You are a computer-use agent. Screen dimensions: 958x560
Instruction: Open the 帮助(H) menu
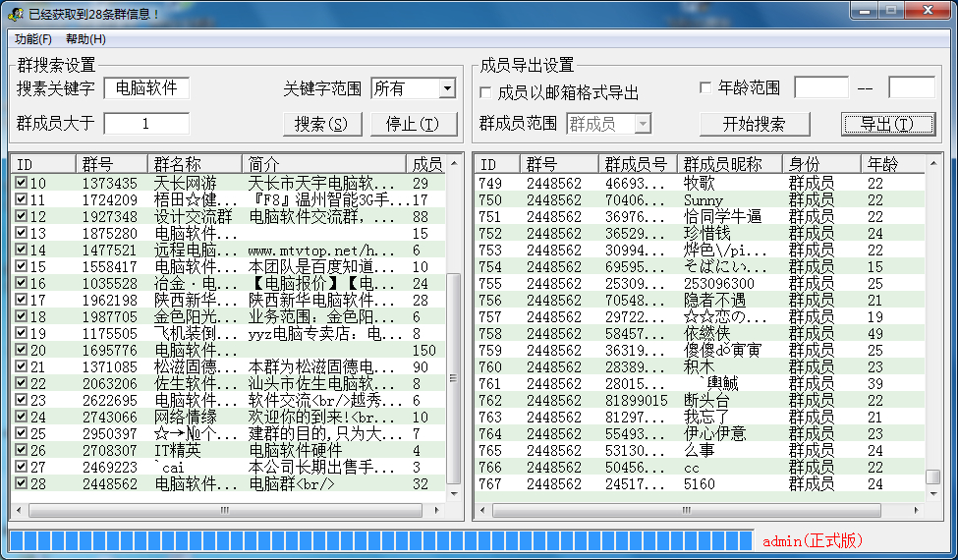point(85,39)
